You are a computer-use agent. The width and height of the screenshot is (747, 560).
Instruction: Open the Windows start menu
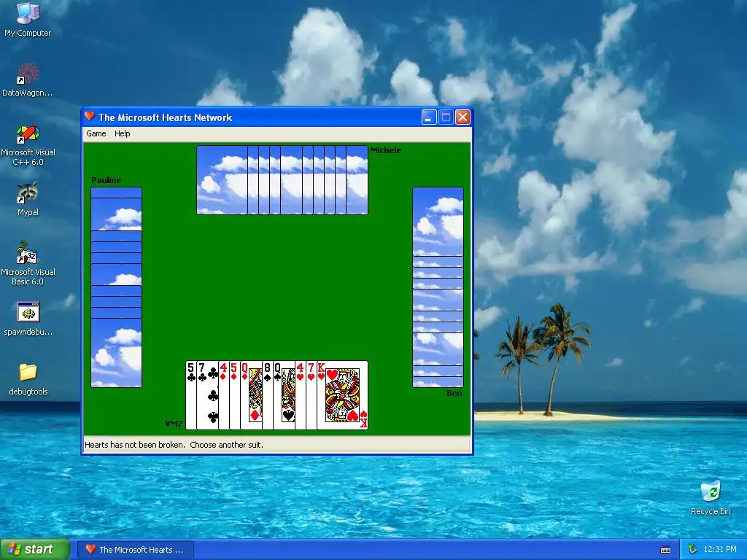35,549
